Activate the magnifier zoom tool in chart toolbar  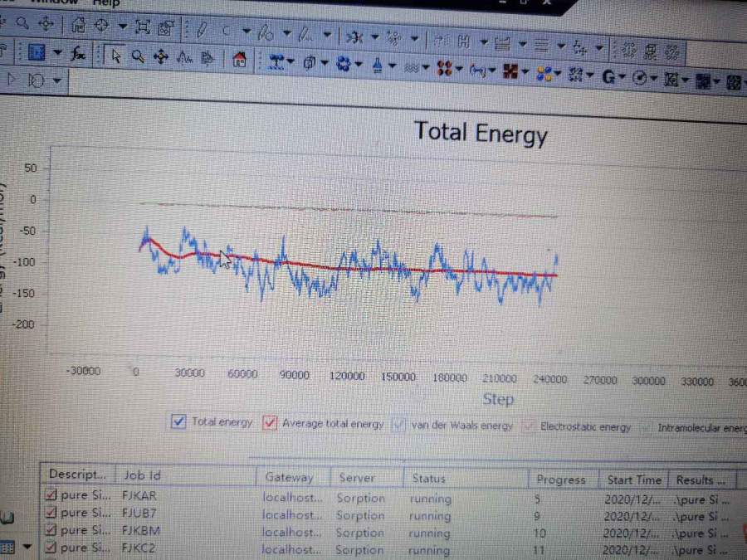coord(138,56)
